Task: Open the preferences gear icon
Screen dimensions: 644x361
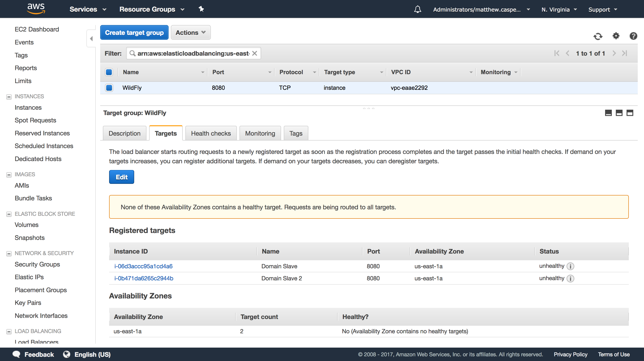Action: click(x=616, y=36)
